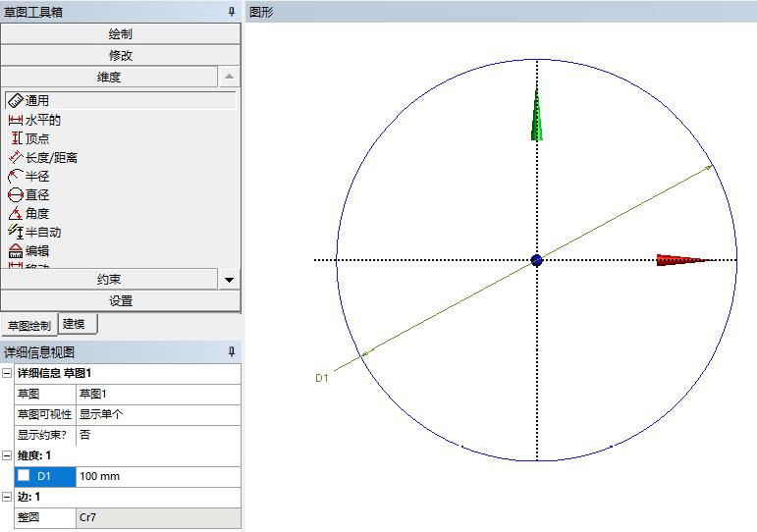Tick the D1 dimension checkbox
The image size is (757, 532).
tap(24, 476)
